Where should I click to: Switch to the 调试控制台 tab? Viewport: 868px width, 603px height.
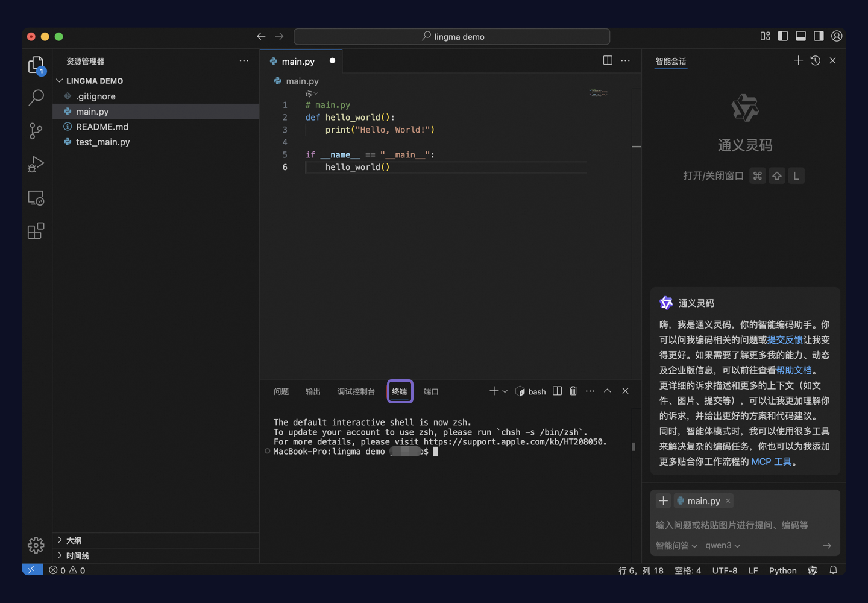pos(356,391)
